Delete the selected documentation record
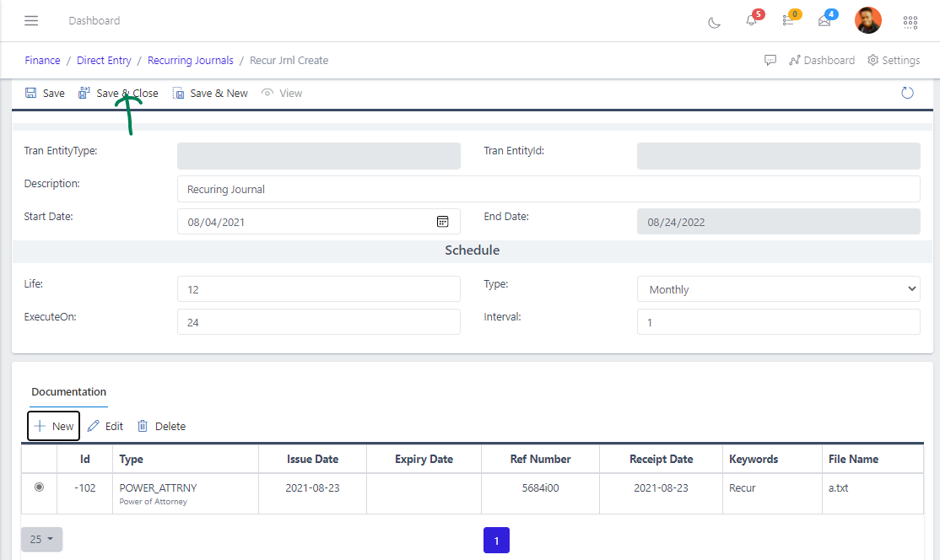The height and width of the screenshot is (560, 940). [x=161, y=427]
